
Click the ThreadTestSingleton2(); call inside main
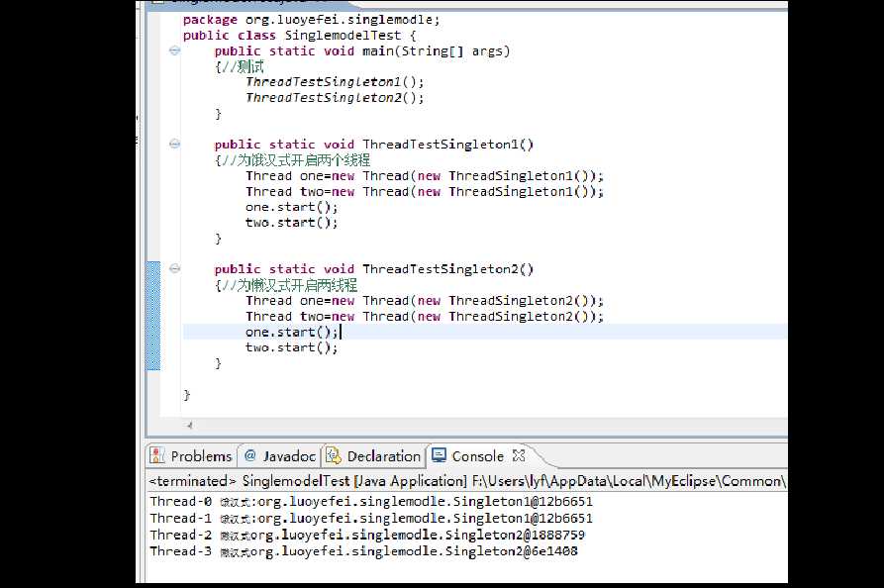pyautogui.click(x=335, y=98)
